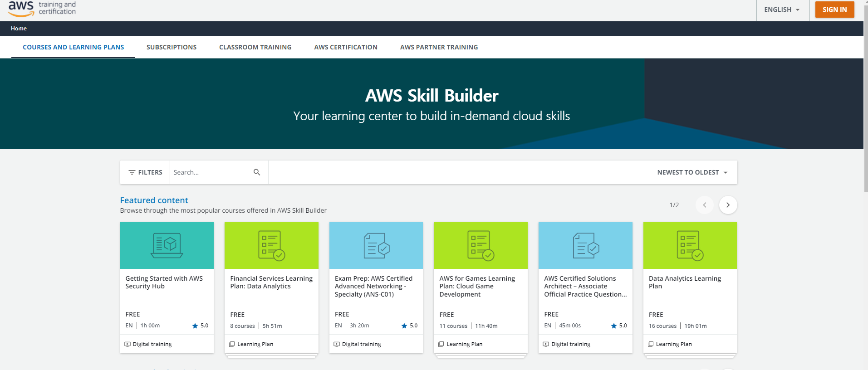Open the ENGLISH language dropdown
868x370 pixels.
point(782,10)
